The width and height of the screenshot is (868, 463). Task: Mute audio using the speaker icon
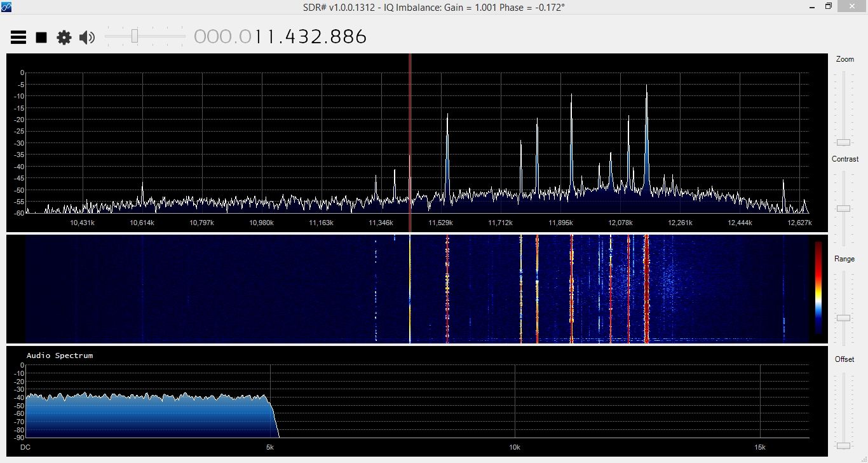tap(86, 38)
